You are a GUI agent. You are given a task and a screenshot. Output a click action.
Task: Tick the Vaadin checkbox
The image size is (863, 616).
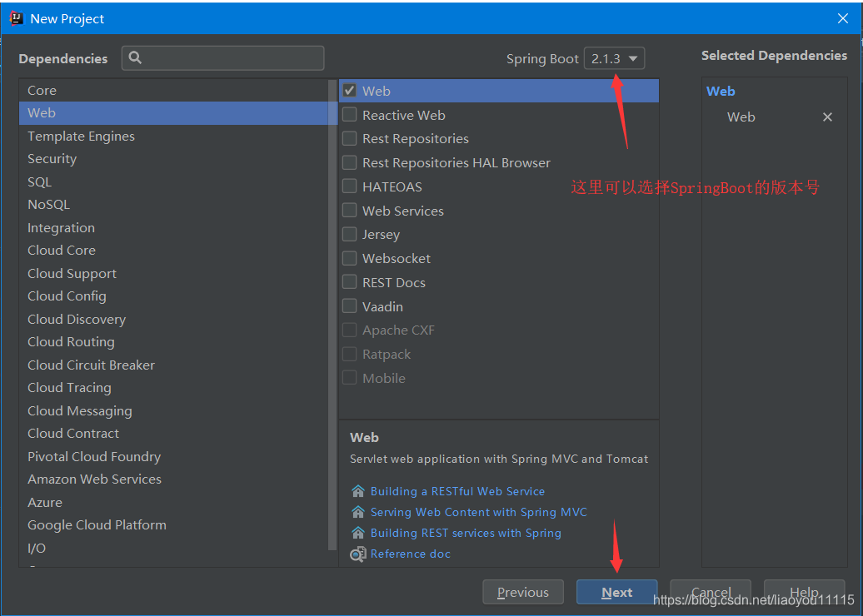(350, 306)
